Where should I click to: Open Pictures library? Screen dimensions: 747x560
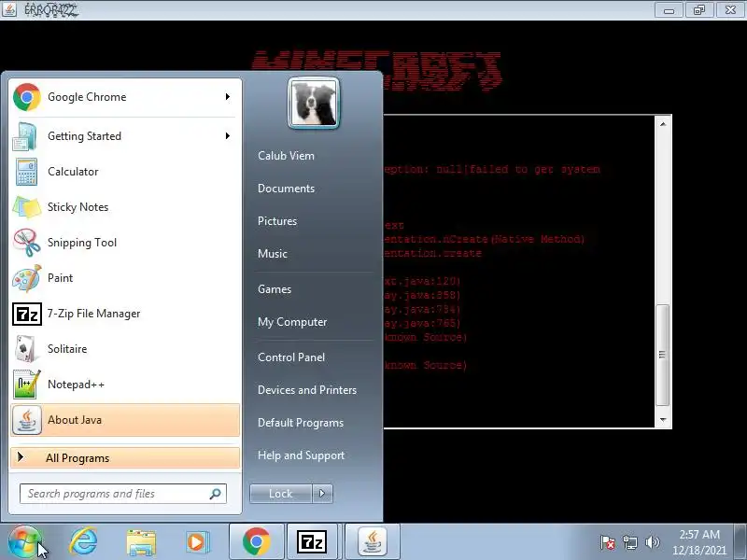277,221
